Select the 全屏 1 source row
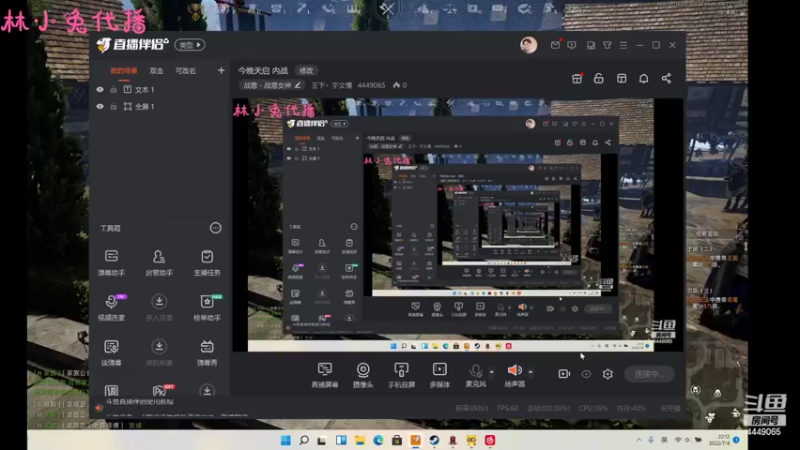 [160, 106]
